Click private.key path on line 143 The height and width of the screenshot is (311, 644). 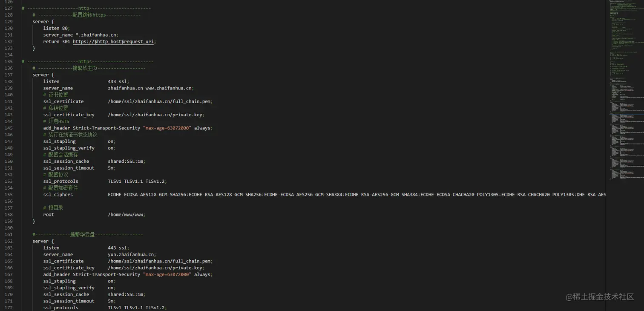click(156, 115)
